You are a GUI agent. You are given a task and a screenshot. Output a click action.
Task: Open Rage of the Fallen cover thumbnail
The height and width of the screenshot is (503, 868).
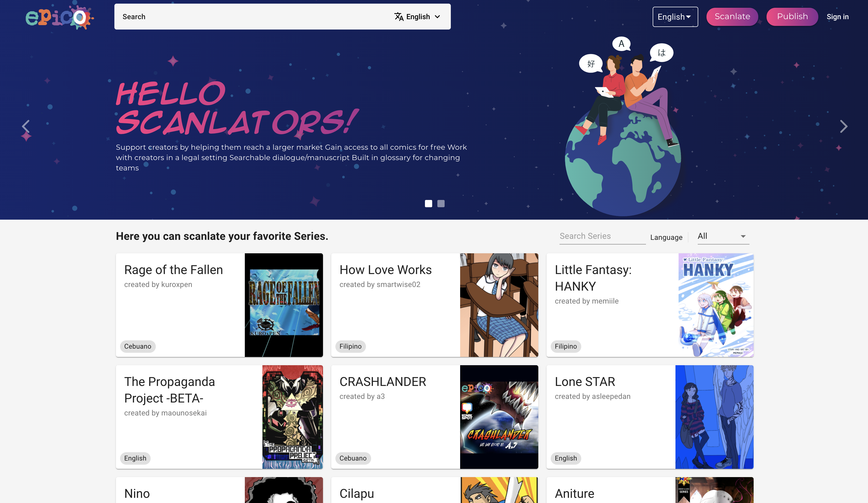(x=283, y=305)
